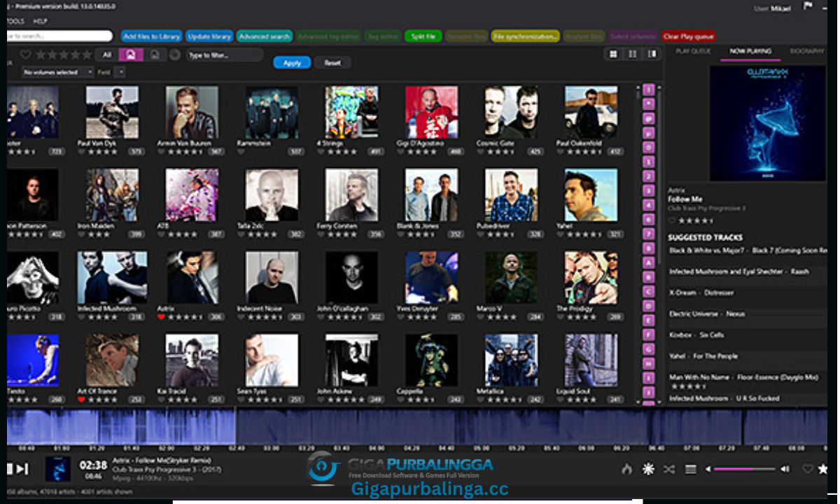
Task: Open the HELP menu
Action: [41, 22]
